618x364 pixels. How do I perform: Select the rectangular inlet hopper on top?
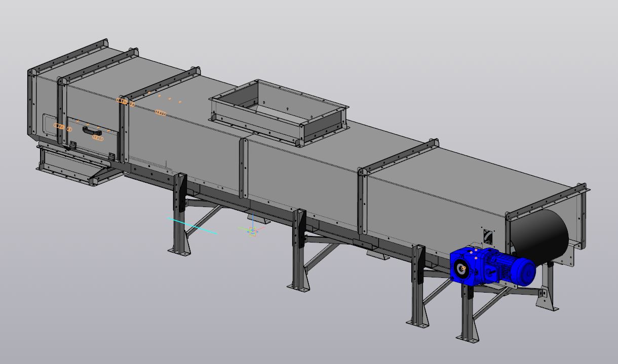point(279,111)
